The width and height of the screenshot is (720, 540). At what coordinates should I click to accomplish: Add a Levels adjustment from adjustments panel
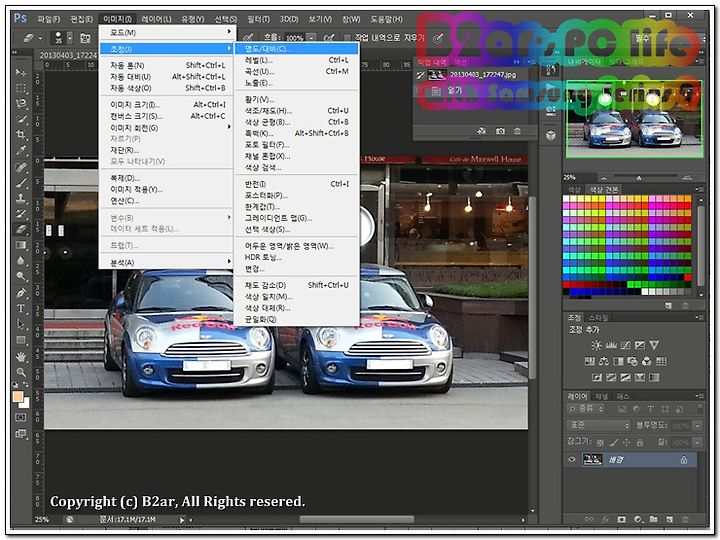point(611,345)
